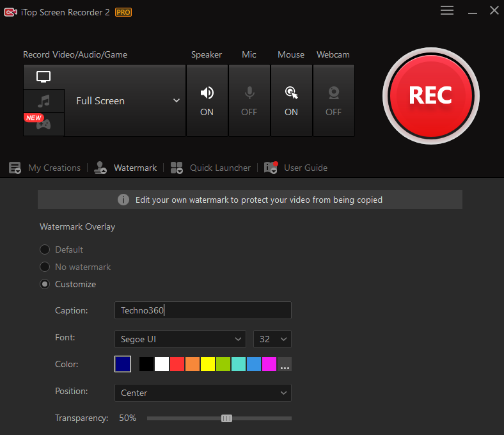The width and height of the screenshot is (504, 435).
Task: Open the font size 32 dropdown
Action: [x=272, y=338]
